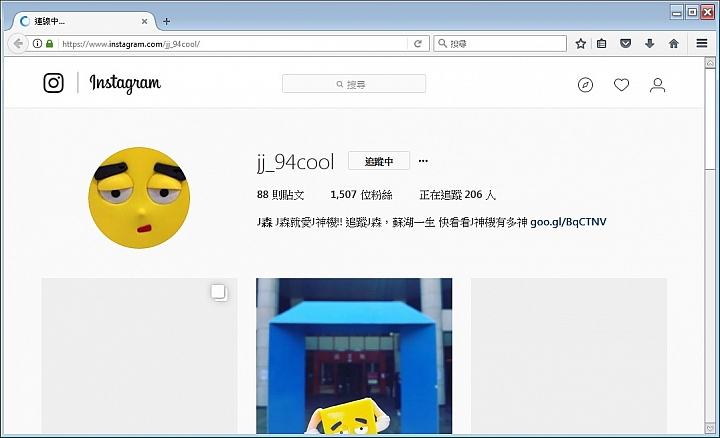Viewport: 720px width, 438px height.
Task: Open the goo.gl/BqCTNV bio link
Action: point(568,222)
